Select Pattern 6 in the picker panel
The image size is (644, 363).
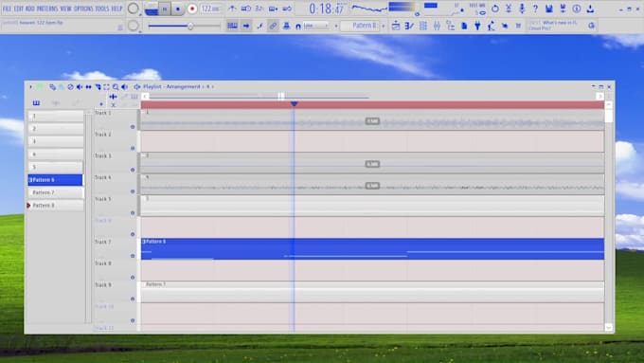click(55, 180)
